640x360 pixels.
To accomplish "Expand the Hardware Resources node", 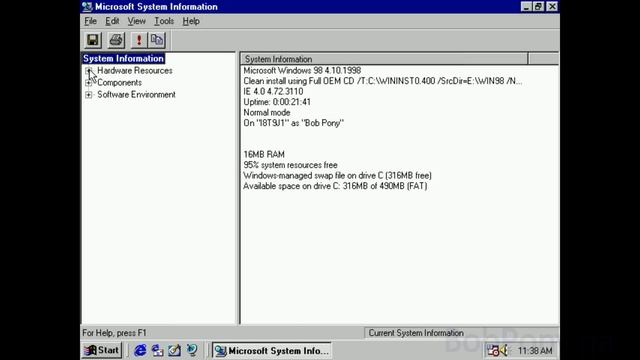I will click(89, 71).
